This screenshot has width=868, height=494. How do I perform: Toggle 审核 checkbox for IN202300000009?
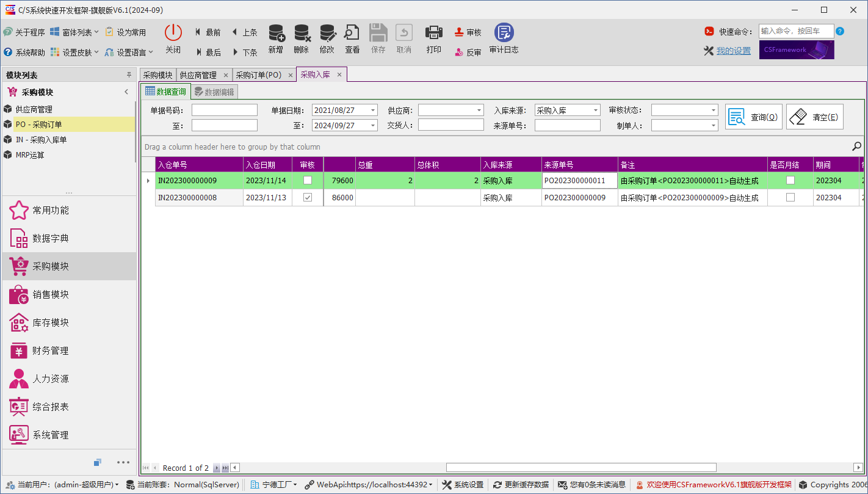(x=308, y=180)
